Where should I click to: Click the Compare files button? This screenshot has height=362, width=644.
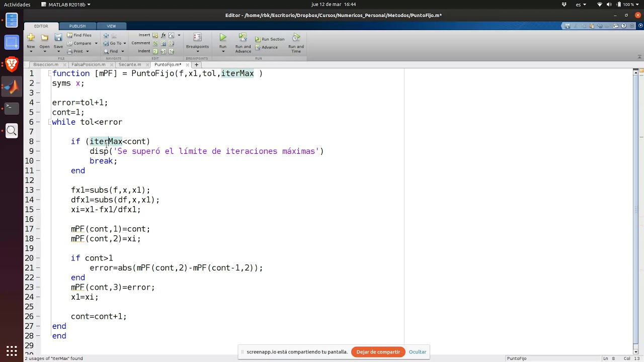[79, 43]
